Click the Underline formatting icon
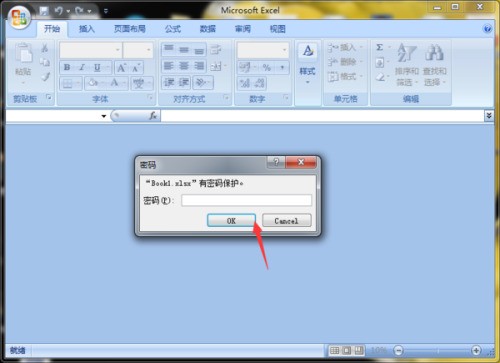 pyautogui.click(x=97, y=68)
